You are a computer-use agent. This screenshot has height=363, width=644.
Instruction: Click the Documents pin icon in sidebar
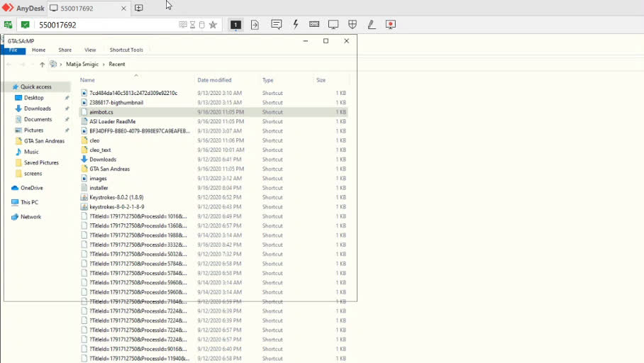pyautogui.click(x=67, y=120)
